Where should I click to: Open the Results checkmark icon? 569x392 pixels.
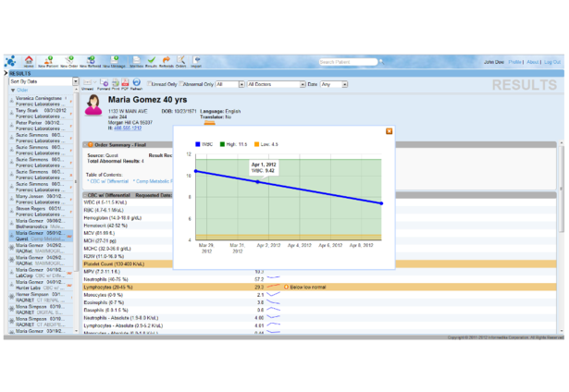tap(152, 60)
